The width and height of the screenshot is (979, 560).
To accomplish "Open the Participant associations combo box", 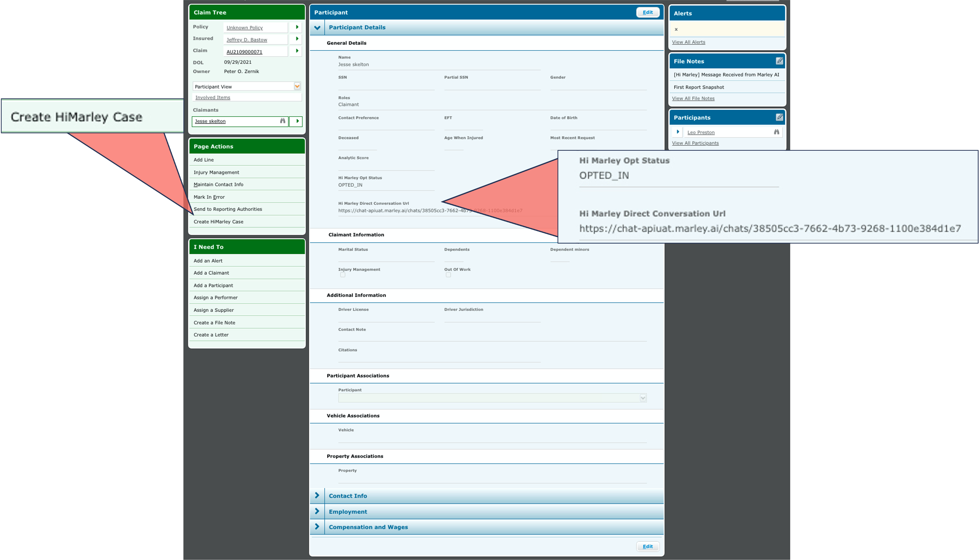I will [x=492, y=398].
